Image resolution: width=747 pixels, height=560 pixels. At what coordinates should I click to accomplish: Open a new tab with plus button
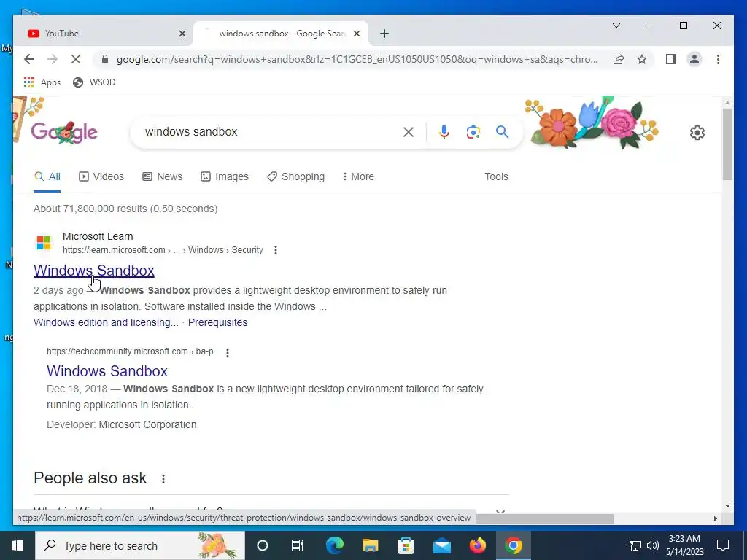tap(384, 34)
